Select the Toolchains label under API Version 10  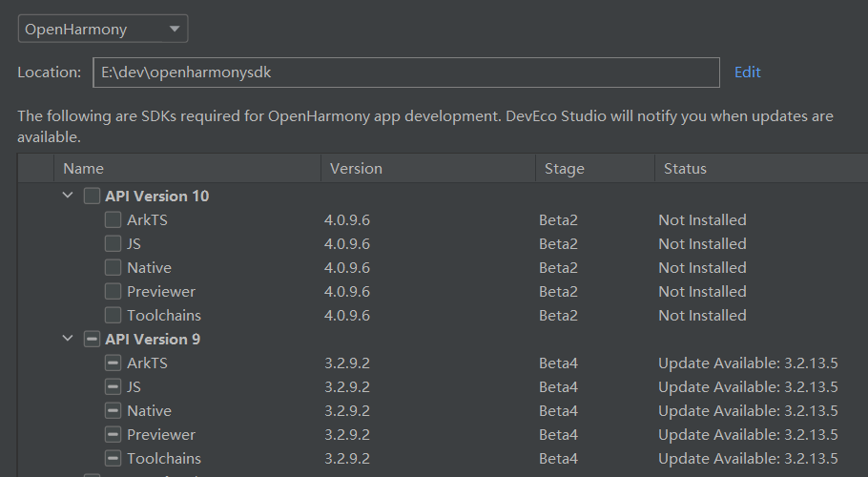(164, 315)
